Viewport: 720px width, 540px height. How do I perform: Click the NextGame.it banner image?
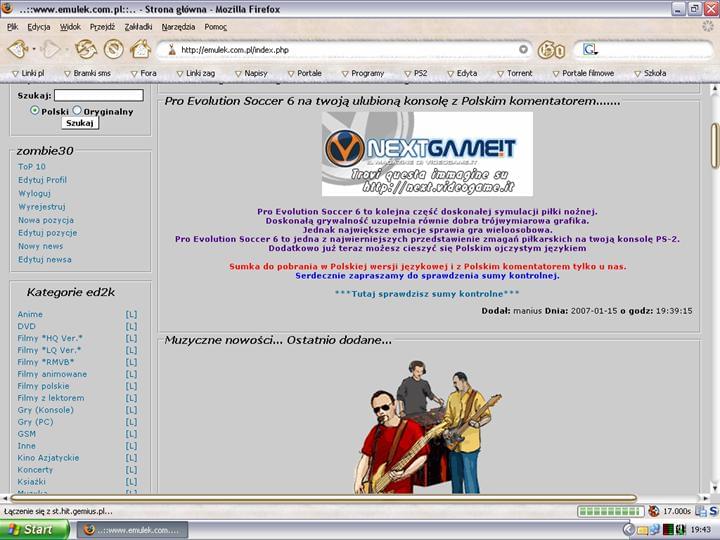[x=427, y=154]
